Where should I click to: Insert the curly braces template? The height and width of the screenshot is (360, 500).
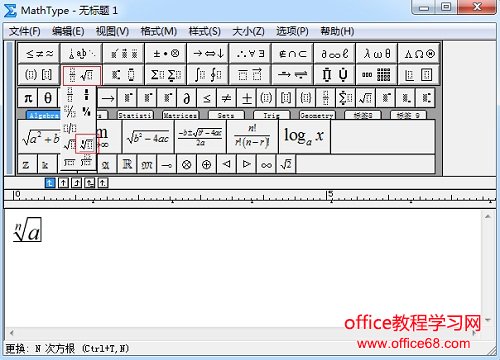[x=306, y=98]
